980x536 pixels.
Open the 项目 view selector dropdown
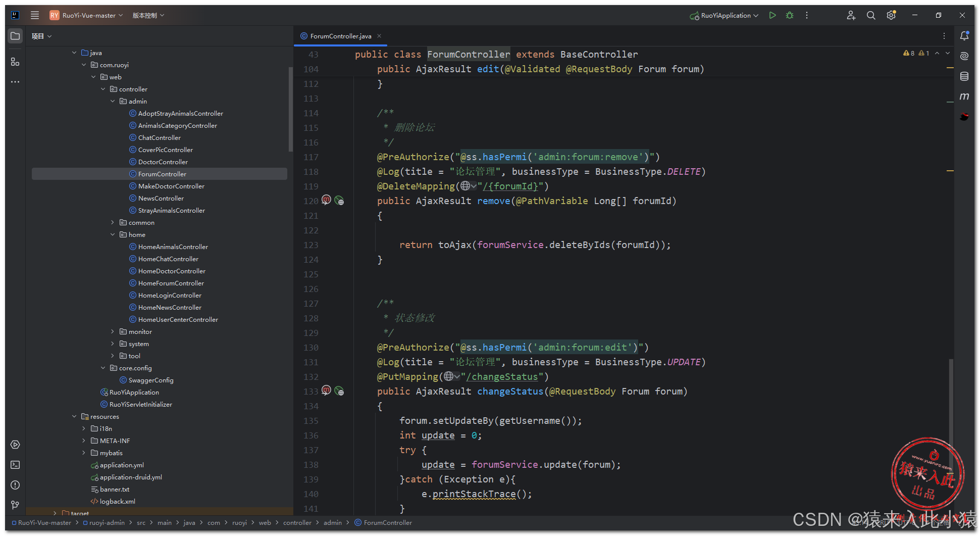tap(41, 36)
